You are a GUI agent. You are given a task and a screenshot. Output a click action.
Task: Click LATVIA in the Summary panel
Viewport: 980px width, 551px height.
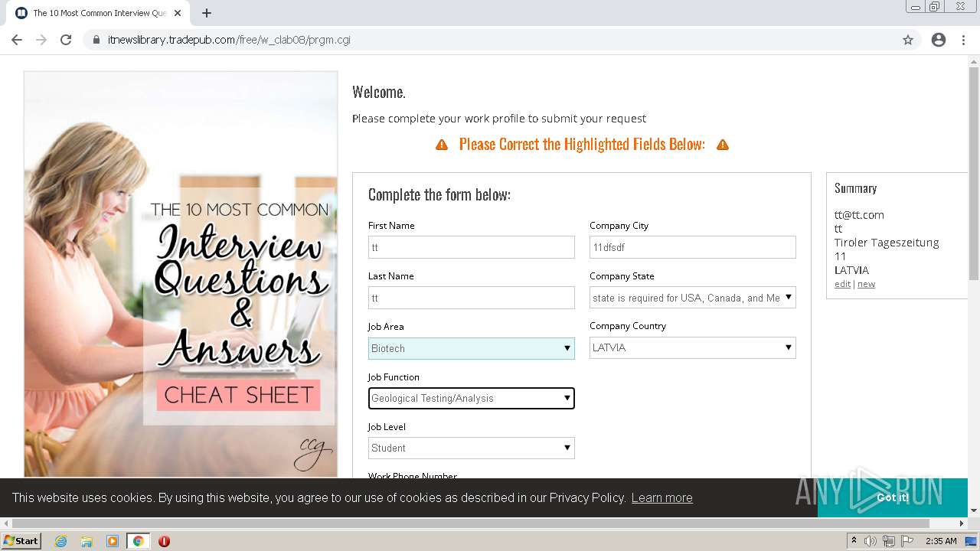851,270
